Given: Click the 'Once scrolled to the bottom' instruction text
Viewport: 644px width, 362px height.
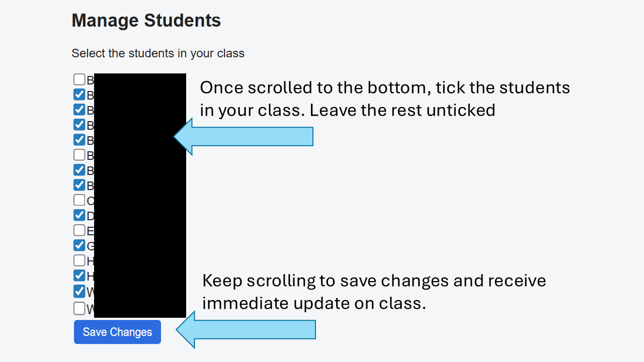Looking at the screenshot, I should pyautogui.click(x=384, y=99).
